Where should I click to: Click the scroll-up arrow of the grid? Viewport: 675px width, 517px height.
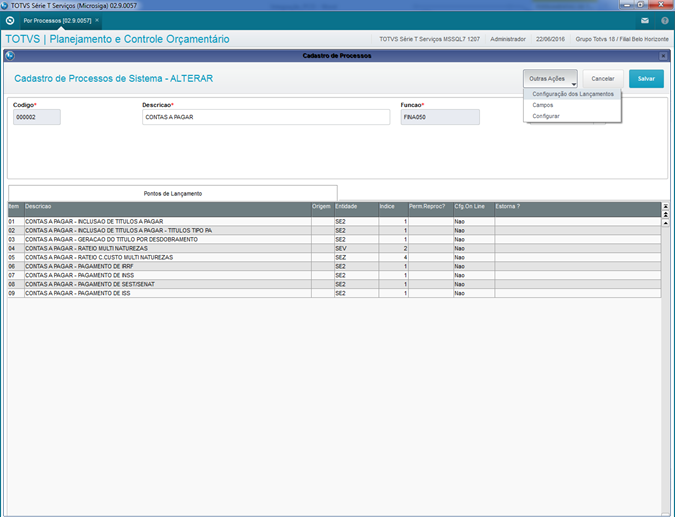coord(666,223)
